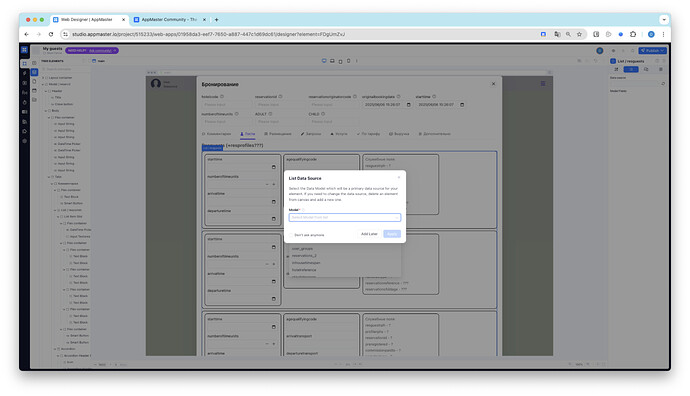Switch to the Услуги tab
The height and width of the screenshot is (396, 690).
(x=339, y=134)
